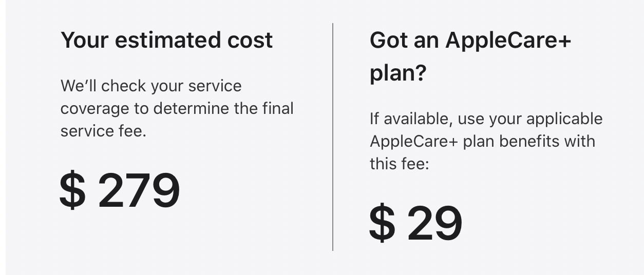This screenshot has width=644, height=275.
Task: Click the number 279
Action: click(139, 191)
